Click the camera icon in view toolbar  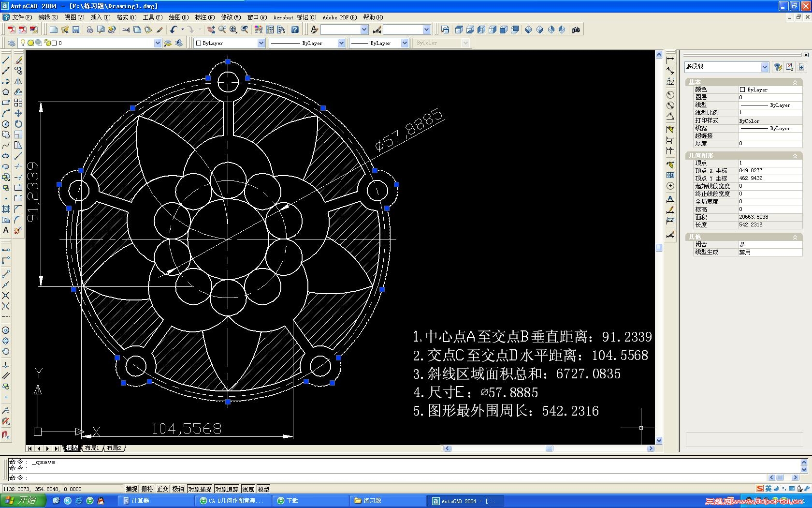click(x=576, y=30)
